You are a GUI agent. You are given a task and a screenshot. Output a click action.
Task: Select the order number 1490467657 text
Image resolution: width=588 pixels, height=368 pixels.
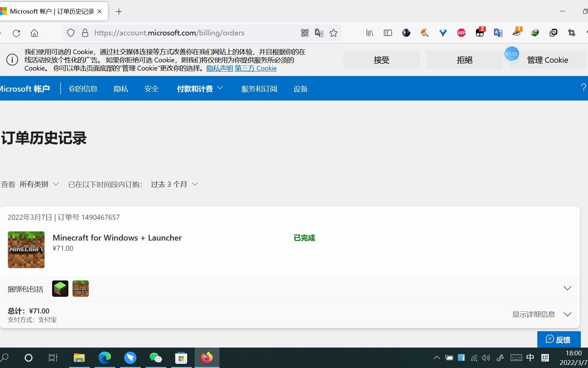tap(101, 217)
